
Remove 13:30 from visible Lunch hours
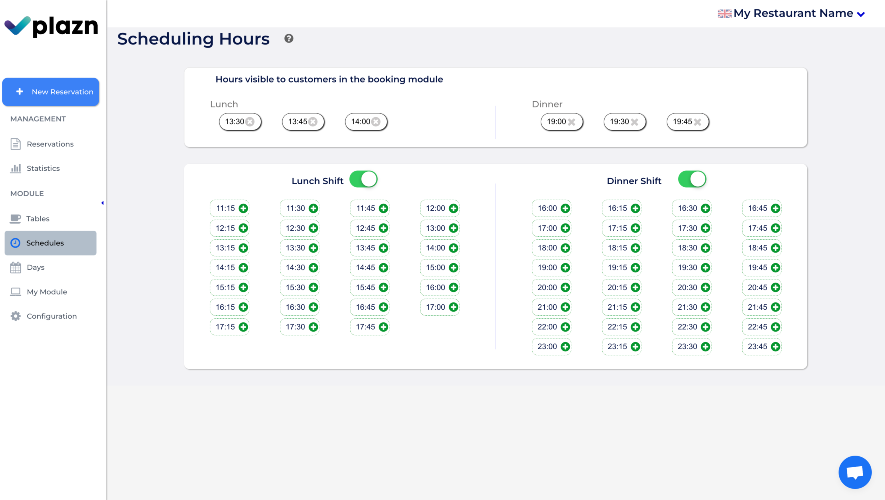point(249,121)
